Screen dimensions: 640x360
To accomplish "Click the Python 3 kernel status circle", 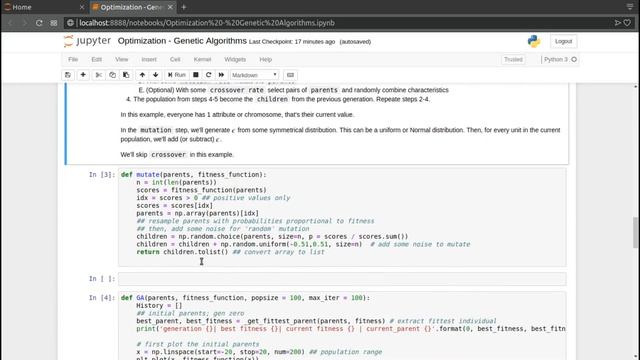I will click(574, 60).
